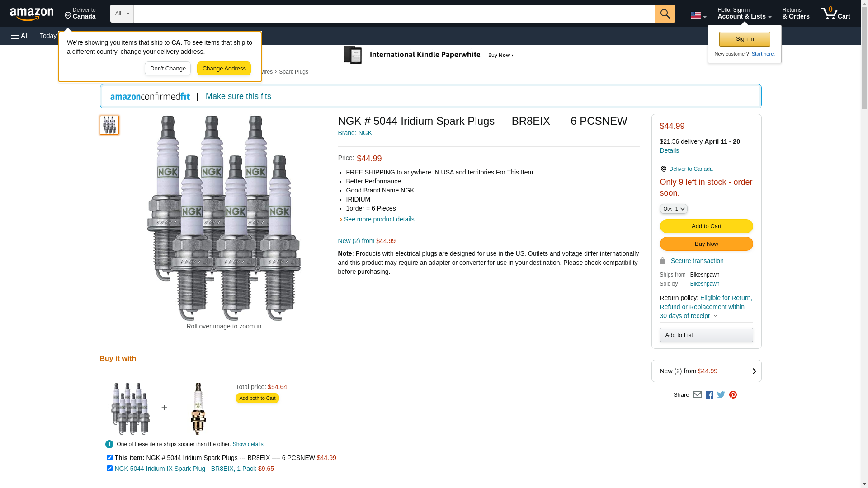Select the spark plugs product thumbnail
Screen dimensions: 868x488
point(109,125)
